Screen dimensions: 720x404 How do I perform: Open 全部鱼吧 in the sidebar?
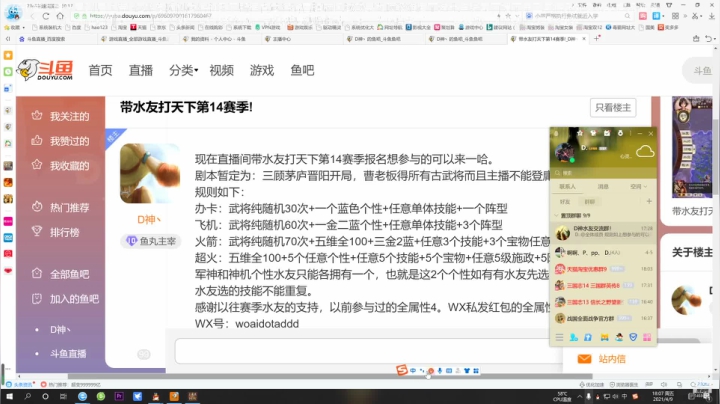click(x=61, y=274)
